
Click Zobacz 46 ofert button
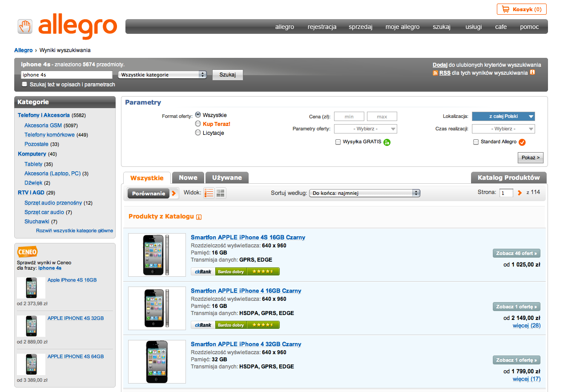pos(516,253)
